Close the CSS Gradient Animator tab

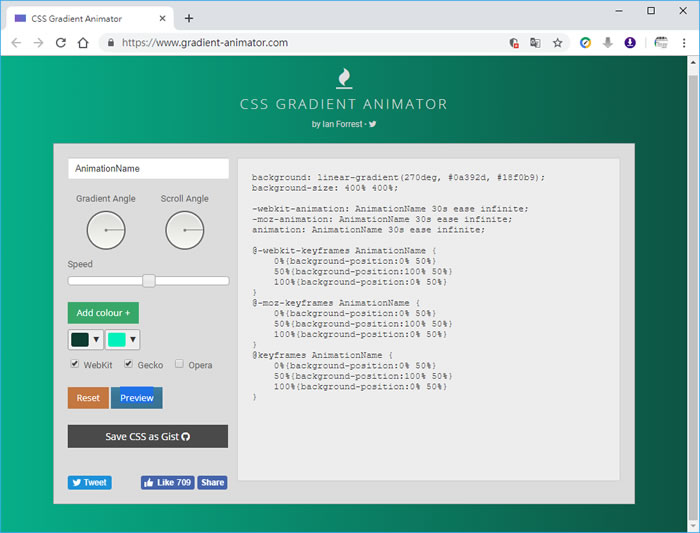pos(162,18)
